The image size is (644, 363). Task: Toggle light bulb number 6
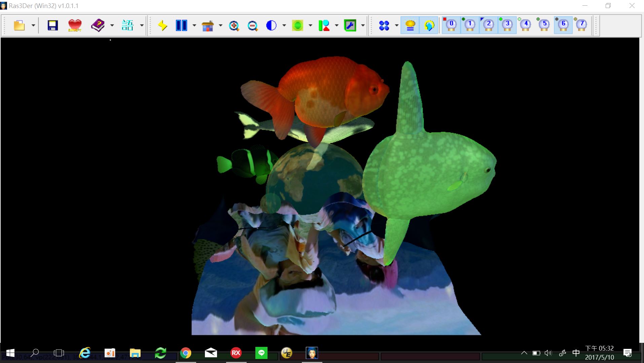click(563, 25)
